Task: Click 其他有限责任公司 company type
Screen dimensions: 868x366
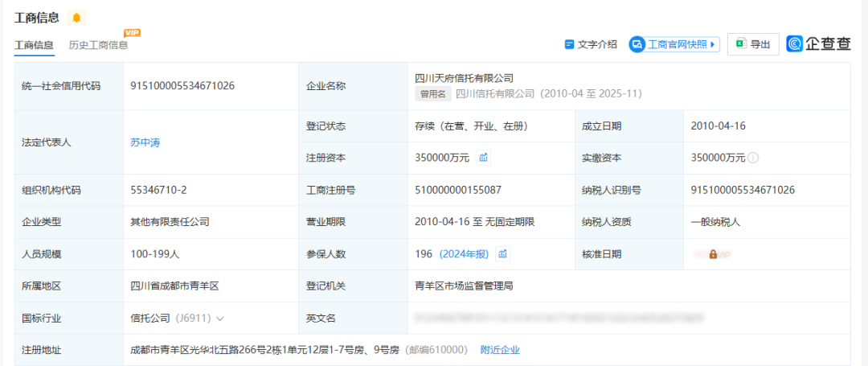Action: tap(170, 222)
